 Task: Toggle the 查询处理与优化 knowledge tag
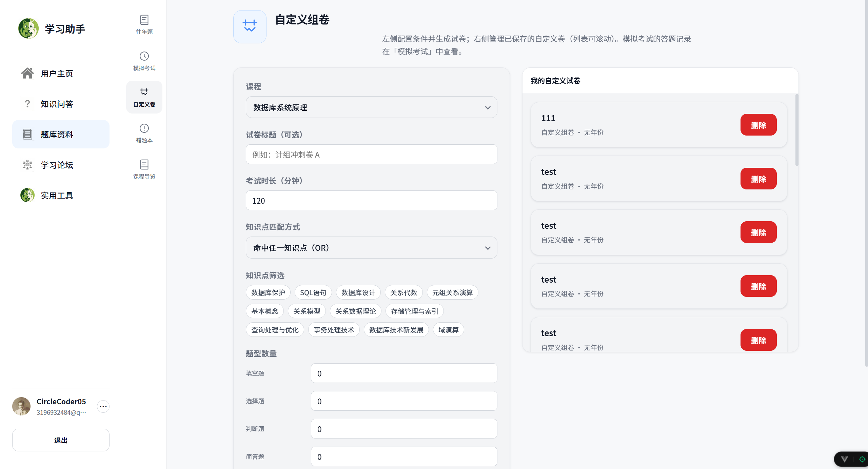coord(275,330)
